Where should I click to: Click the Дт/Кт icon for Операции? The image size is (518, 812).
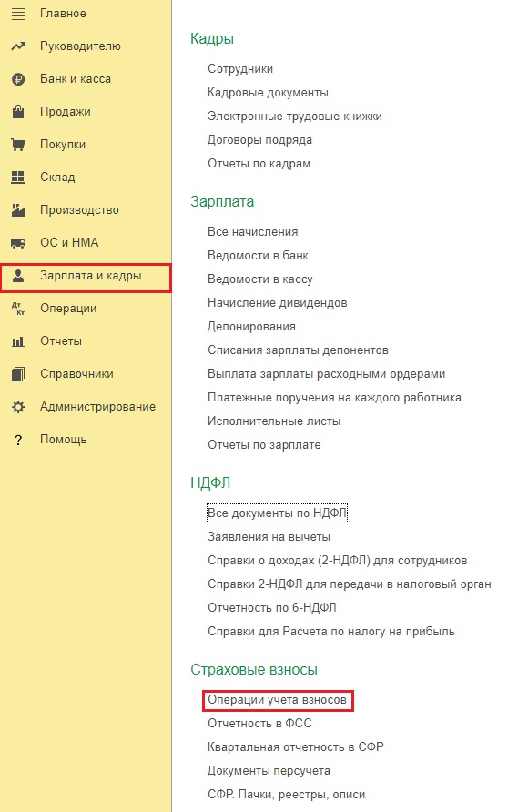coord(18,309)
